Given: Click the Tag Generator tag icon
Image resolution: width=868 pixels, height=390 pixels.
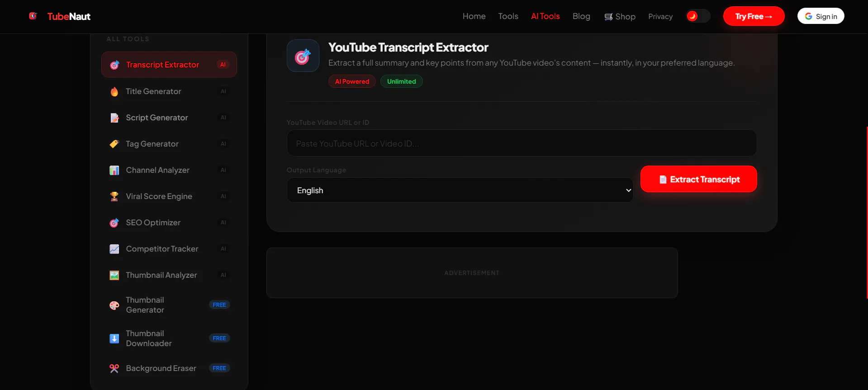Looking at the screenshot, I should click(114, 144).
